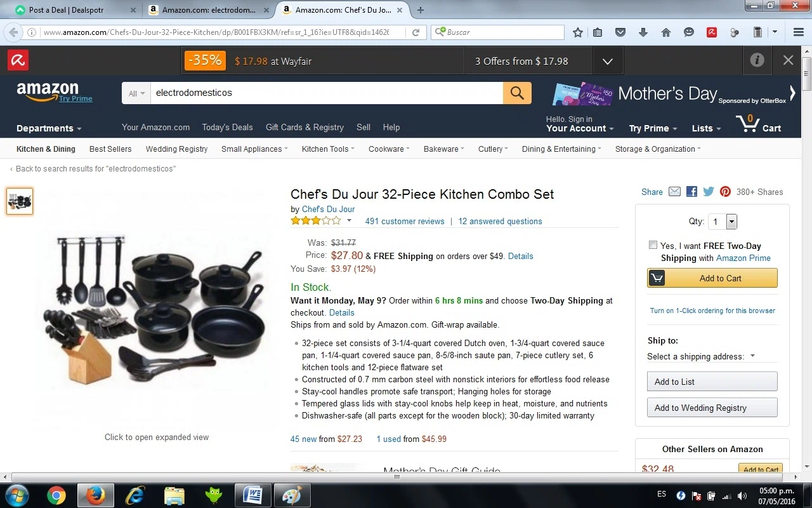Share product on Twitter icon
Screen dimensions: 812x508
tap(709, 192)
